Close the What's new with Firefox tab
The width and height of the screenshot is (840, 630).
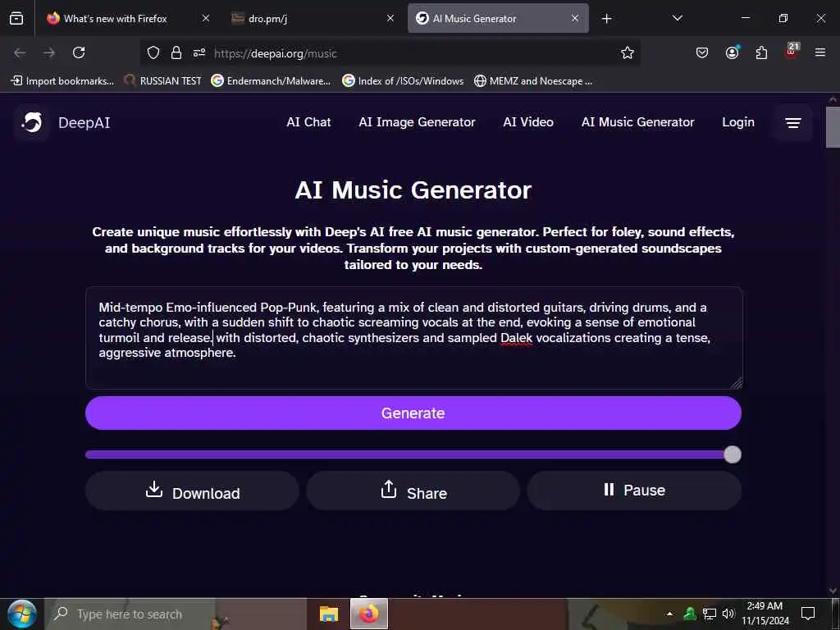tap(206, 18)
